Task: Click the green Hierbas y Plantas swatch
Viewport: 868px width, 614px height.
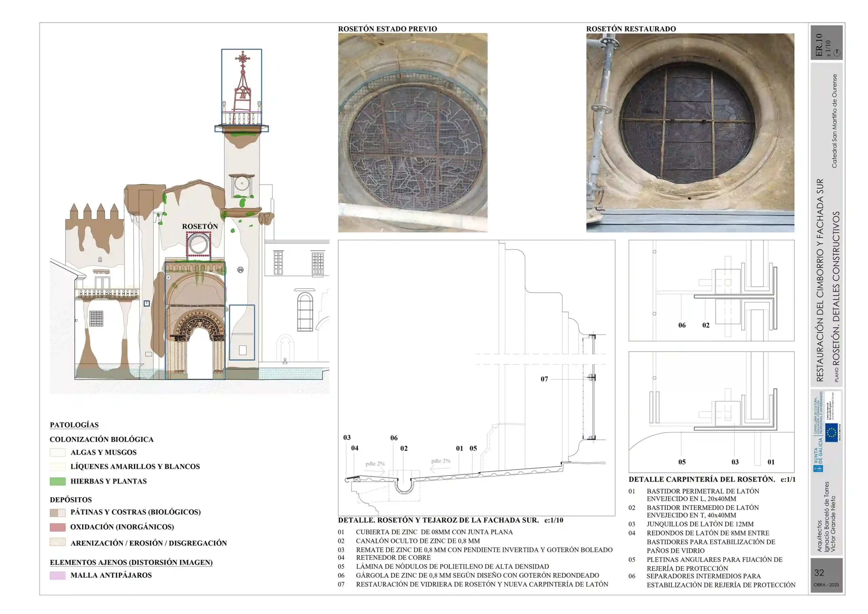Action: [x=57, y=481]
